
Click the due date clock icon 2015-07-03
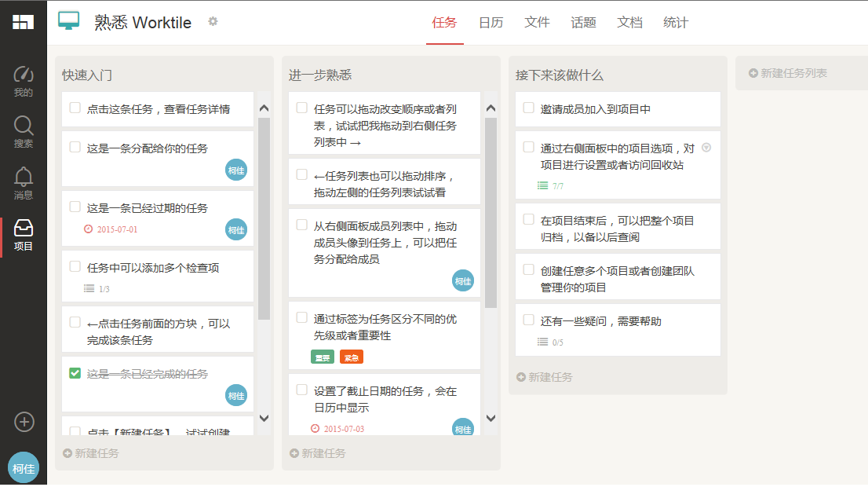coord(315,428)
